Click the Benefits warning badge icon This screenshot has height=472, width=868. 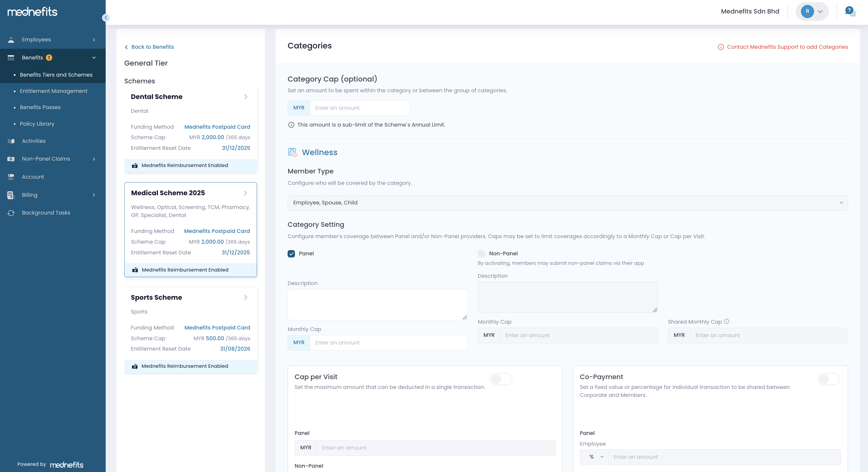(x=49, y=58)
